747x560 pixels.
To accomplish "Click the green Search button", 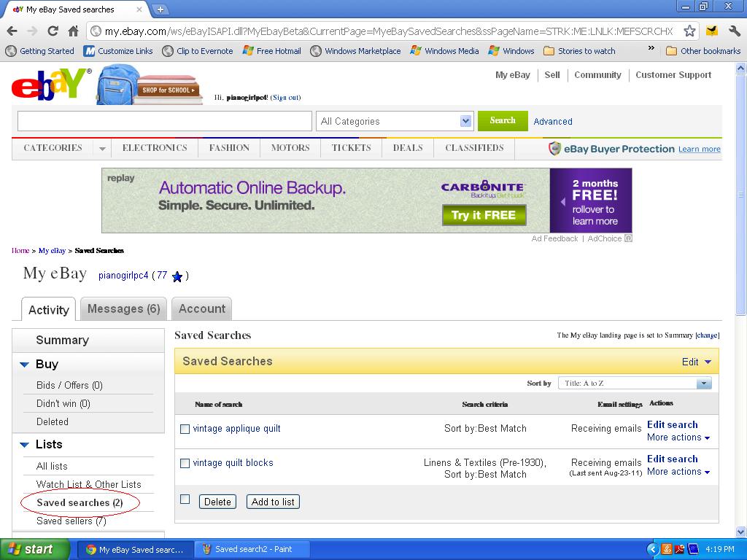I will coord(502,121).
